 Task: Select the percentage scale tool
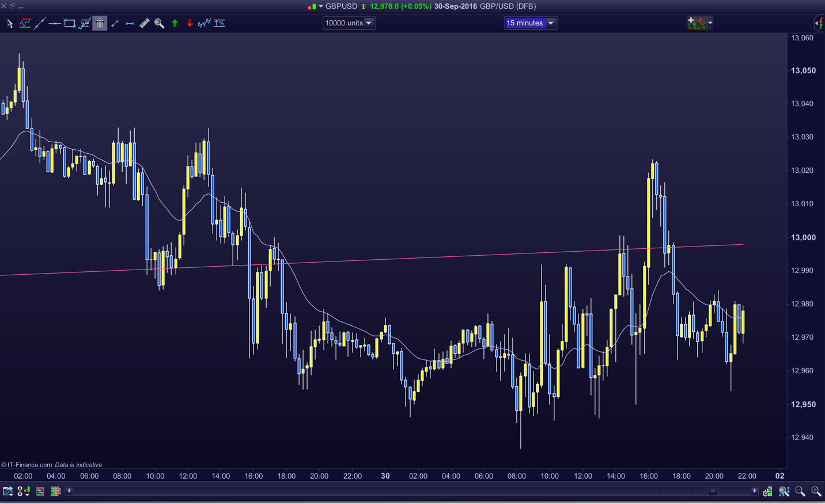(x=220, y=23)
